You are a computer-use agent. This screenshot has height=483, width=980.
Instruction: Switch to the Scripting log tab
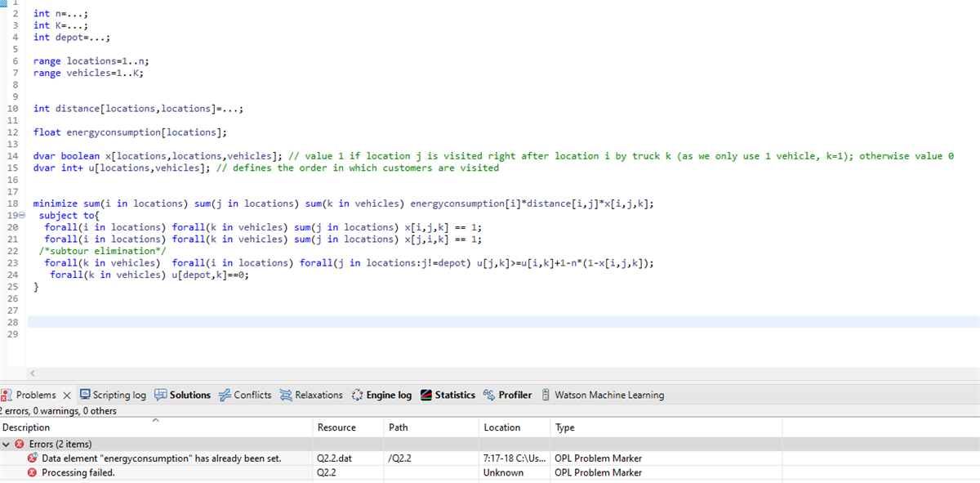tap(113, 395)
